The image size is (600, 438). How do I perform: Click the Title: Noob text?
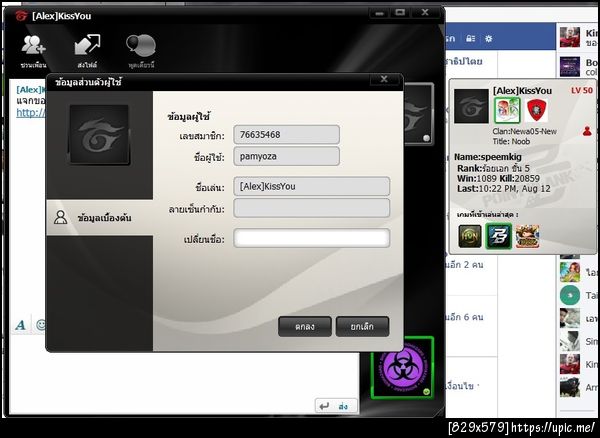tap(511, 141)
